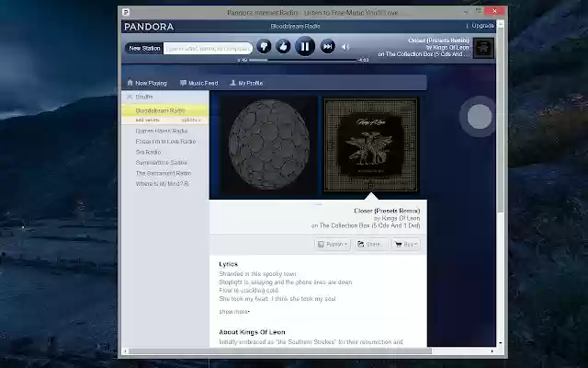Screen dimensions: 588x368
Task: Click Bloodstream Radio header title
Action: [x=295, y=27]
